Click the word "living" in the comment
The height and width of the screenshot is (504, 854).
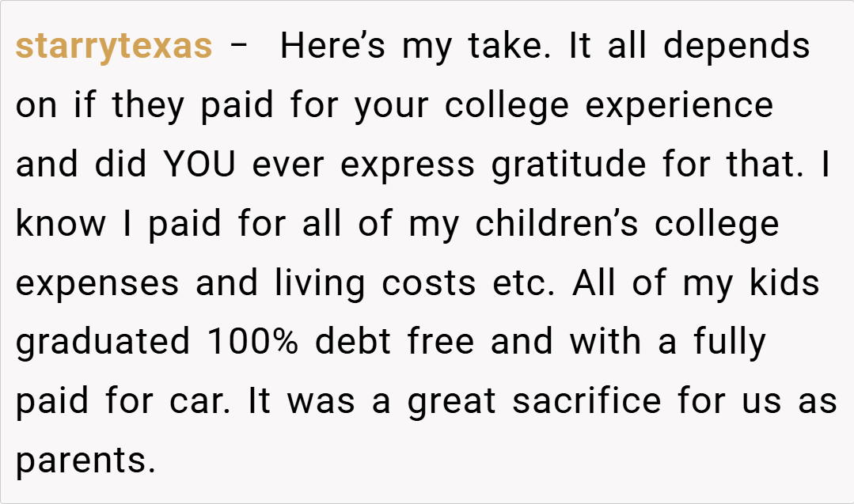tap(320, 284)
